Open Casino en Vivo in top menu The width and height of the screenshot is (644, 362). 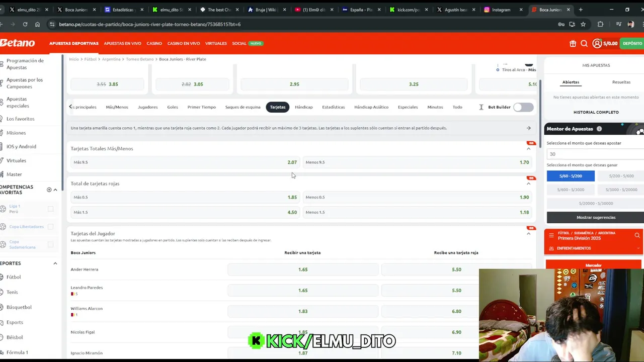(184, 43)
